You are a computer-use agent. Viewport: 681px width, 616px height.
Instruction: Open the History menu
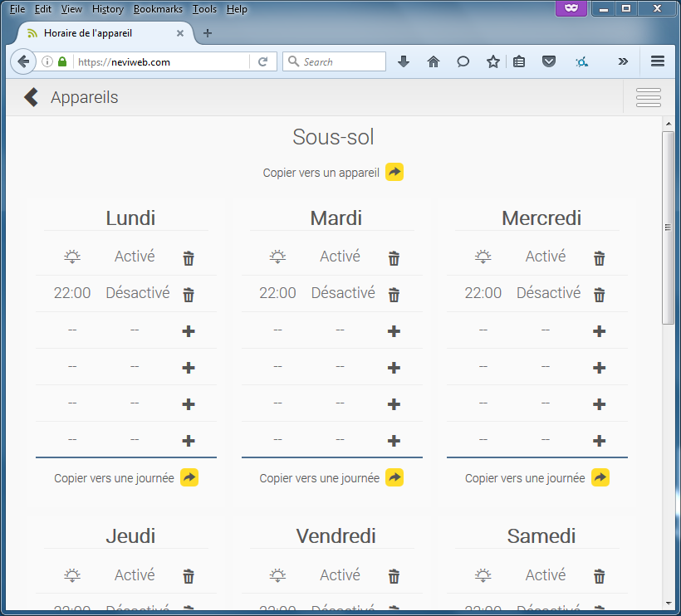tap(108, 9)
